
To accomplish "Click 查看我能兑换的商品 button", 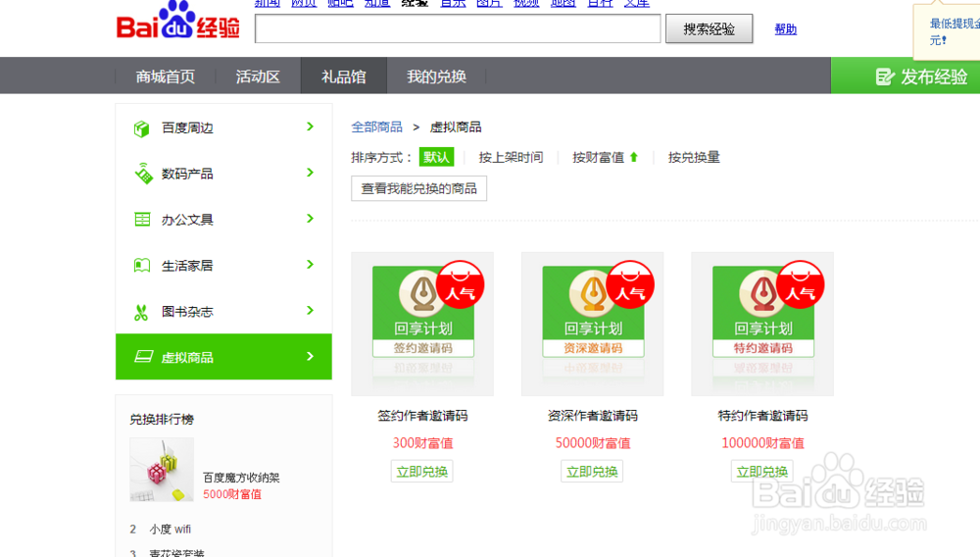I will pyautogui.click(x=418, y=189).
